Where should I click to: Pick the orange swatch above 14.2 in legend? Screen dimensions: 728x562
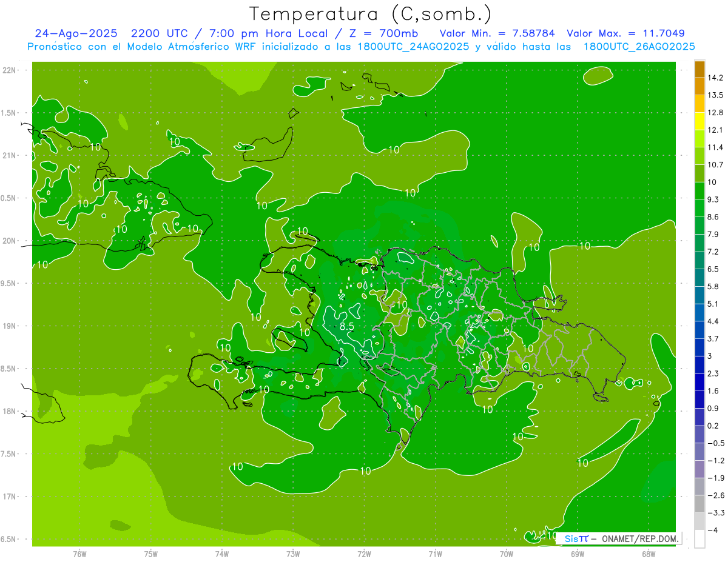[699, 69]
